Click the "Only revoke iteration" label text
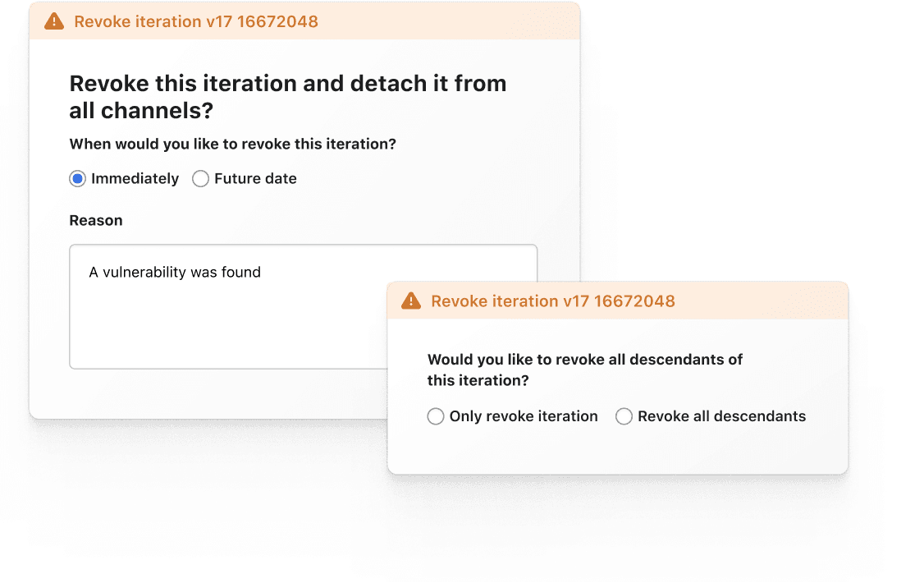This screenshot has width=924, height=583. coord(524,416)
